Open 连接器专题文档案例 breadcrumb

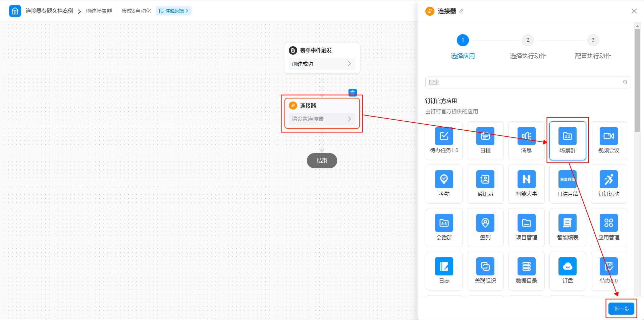click(x=49, y=11)
